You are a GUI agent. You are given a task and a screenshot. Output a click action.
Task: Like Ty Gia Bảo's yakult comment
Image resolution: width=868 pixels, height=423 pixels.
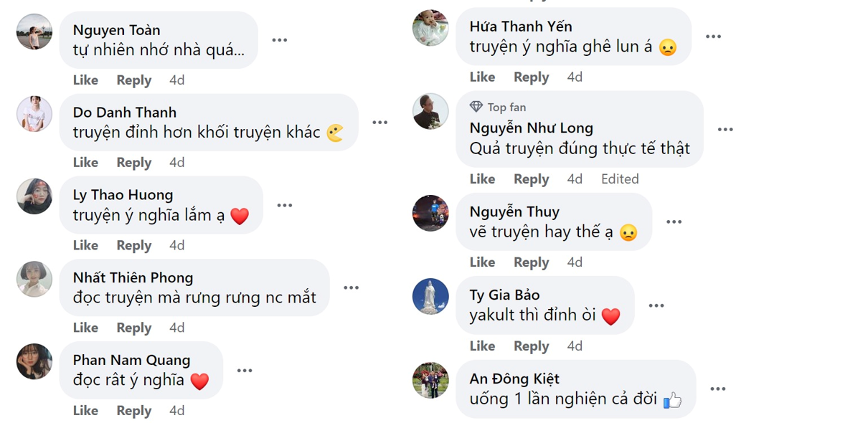coord(482,346)
